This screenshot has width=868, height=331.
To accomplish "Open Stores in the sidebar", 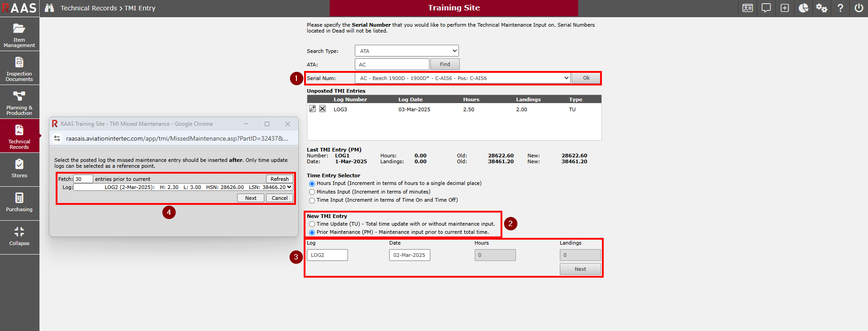I will pyautogui.click(x=19, y=169).
